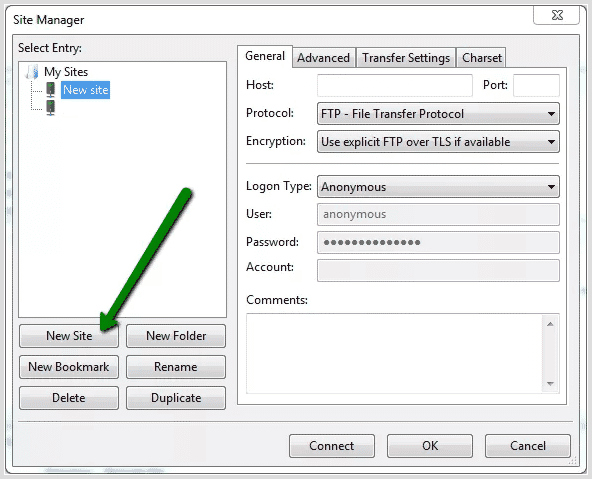Screen dimensions: 592x479
Task: Click the New Site button
Action: tap(69, 336)
